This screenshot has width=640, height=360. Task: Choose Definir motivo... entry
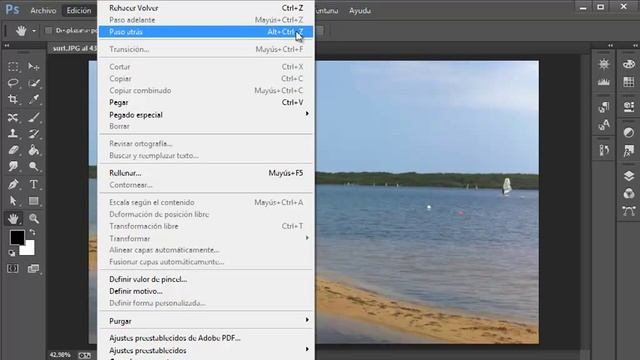206,291
